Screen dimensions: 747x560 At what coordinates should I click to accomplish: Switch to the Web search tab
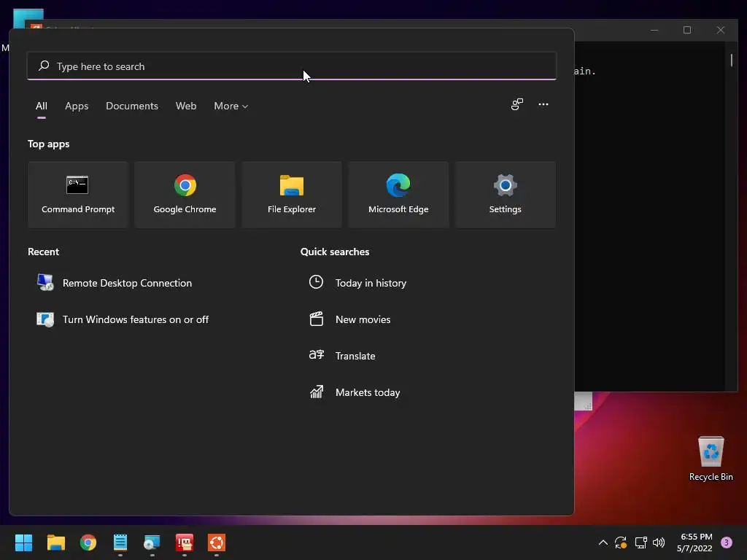tap(186, 106)
